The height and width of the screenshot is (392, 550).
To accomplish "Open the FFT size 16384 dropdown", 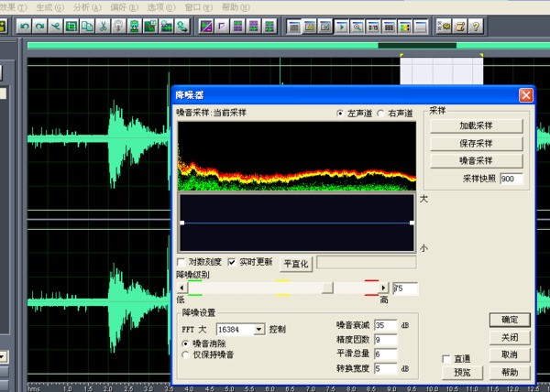I will pos(259,328).
